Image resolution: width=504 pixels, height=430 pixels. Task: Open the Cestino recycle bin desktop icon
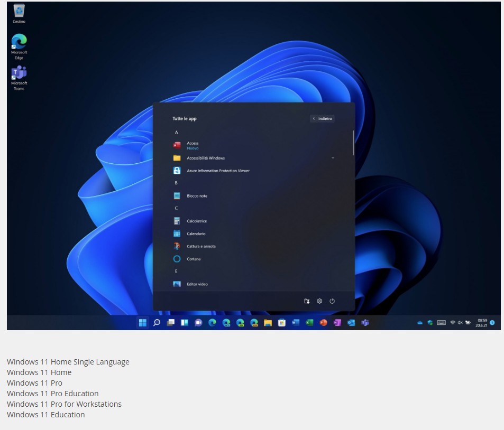tap(19, 14)
